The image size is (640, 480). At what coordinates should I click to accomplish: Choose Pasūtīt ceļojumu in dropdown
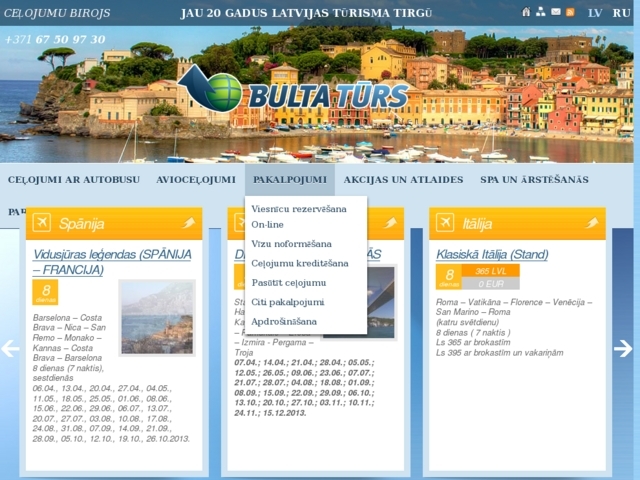[x=289, y=283]
